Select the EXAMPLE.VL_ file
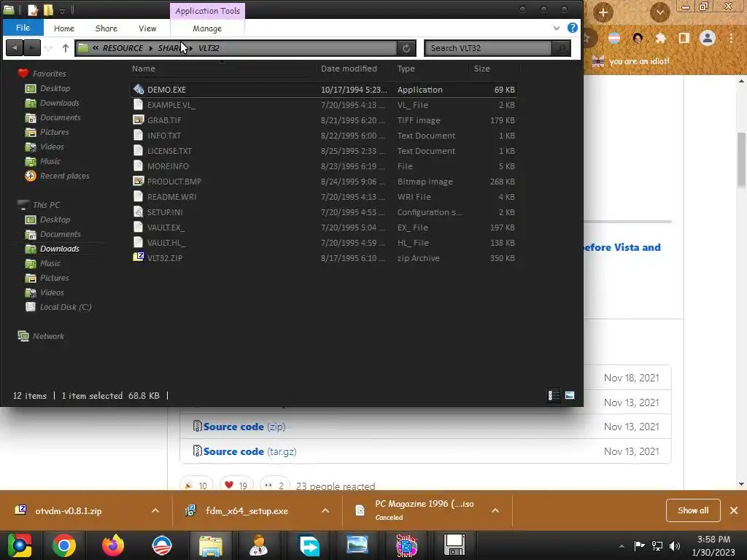The width and height of the screenshot is (747, 560). (x=323, y=105)
